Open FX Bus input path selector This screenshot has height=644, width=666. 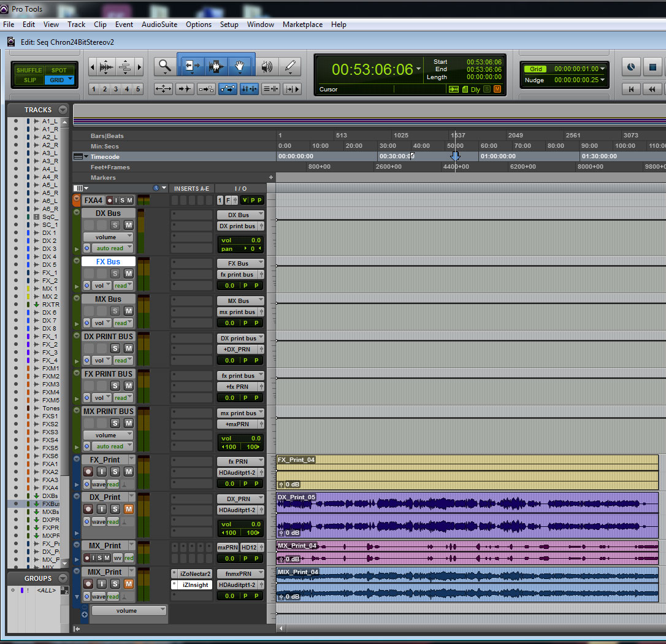coord(240,263)
